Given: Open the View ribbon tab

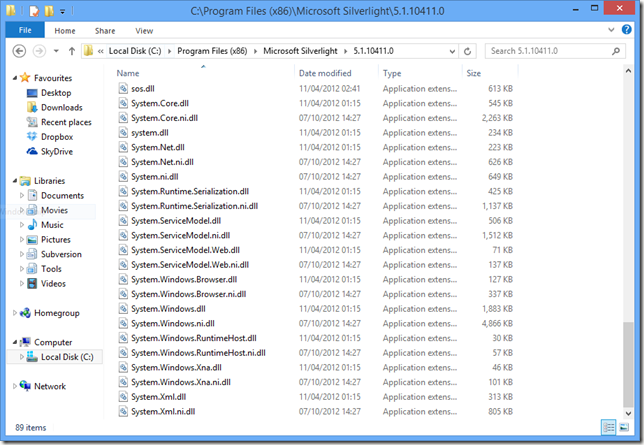Looking at the screenshot, I should tap(144, 31).
